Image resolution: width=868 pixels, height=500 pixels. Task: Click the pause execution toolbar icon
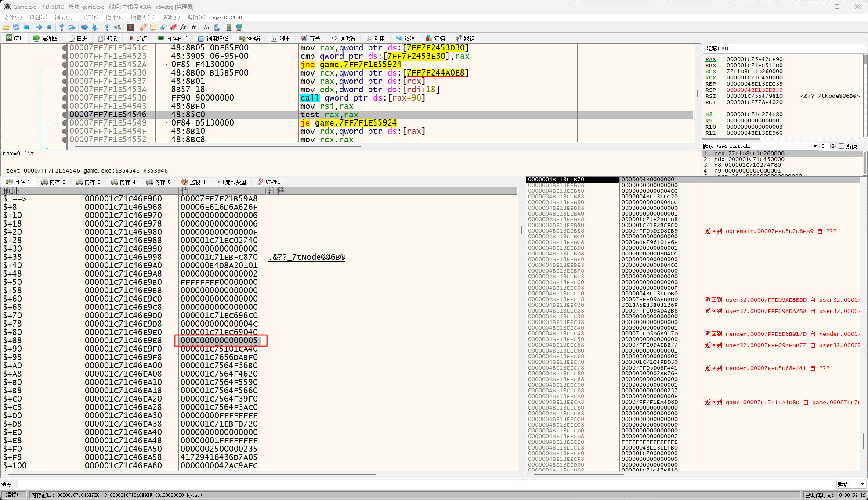point(49,27)
